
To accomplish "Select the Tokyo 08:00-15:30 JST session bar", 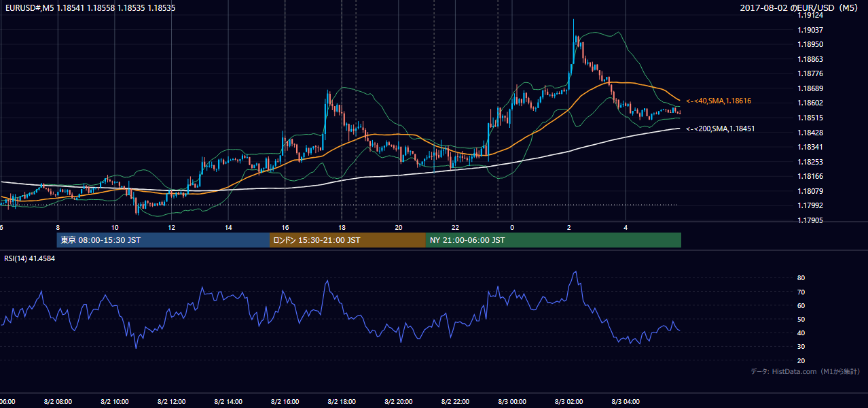I will coord(163,240).
